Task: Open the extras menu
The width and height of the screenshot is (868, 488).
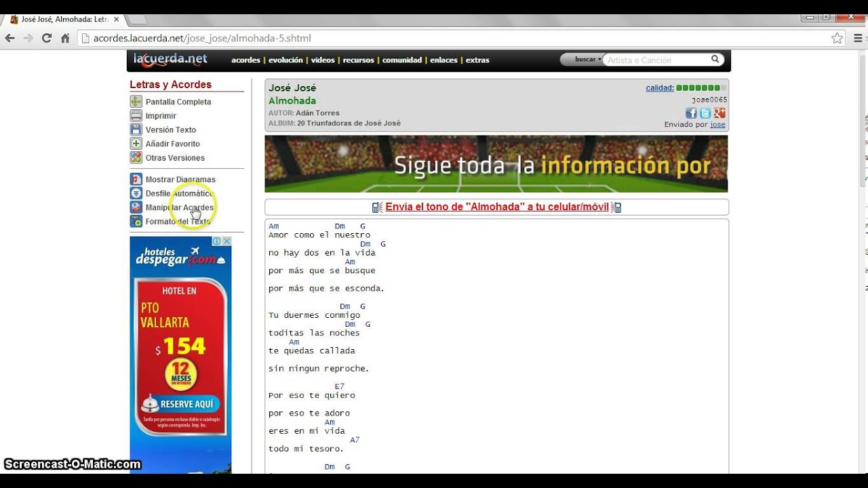Action: point(477,60)
